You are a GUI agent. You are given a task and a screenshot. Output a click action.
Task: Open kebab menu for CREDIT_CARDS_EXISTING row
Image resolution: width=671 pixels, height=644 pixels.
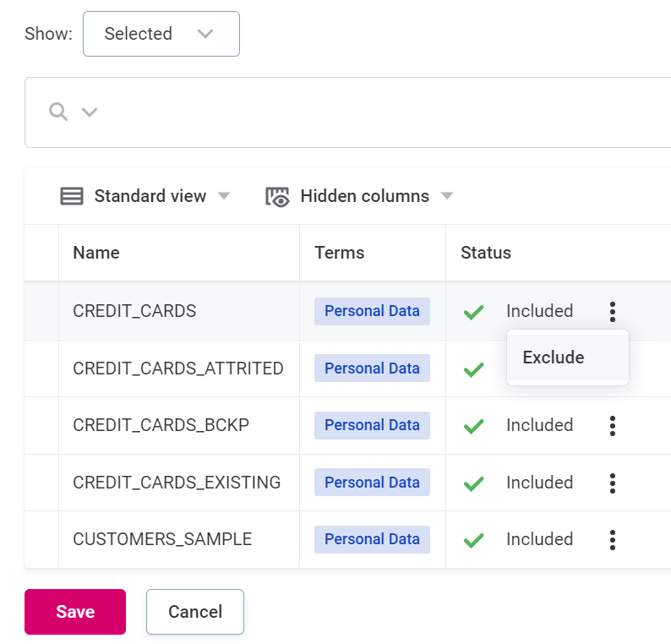click(613, 483)
